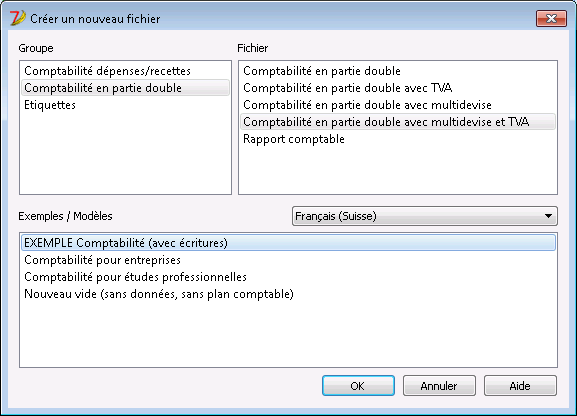Open the Français (Suisse) language dropdown
The image size is (577, 416).
tap(425, 216)
